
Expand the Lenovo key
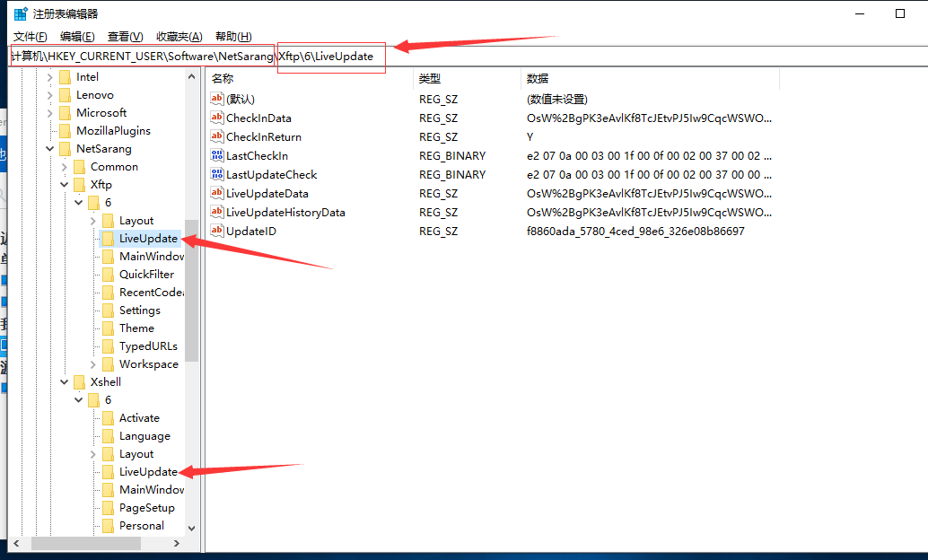tap(49, 95)
